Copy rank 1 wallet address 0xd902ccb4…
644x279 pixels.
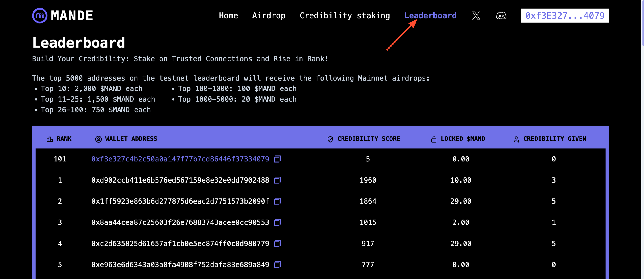[x=277, y=180]
